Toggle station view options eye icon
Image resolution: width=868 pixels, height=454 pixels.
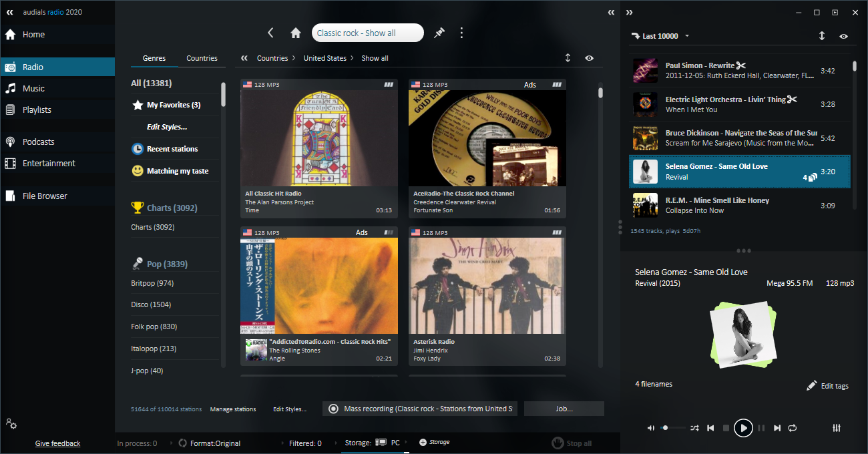tap(589, 58)
